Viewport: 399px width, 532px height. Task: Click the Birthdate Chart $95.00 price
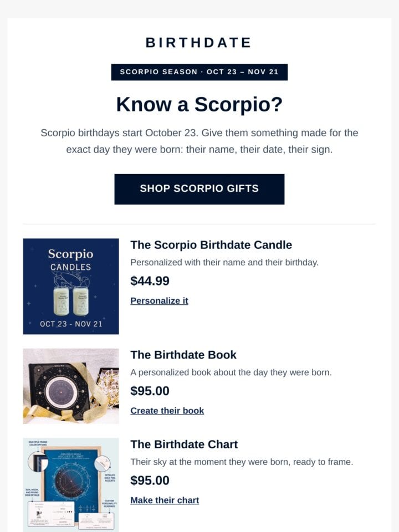pyautogui.click(x=150, y=480)
